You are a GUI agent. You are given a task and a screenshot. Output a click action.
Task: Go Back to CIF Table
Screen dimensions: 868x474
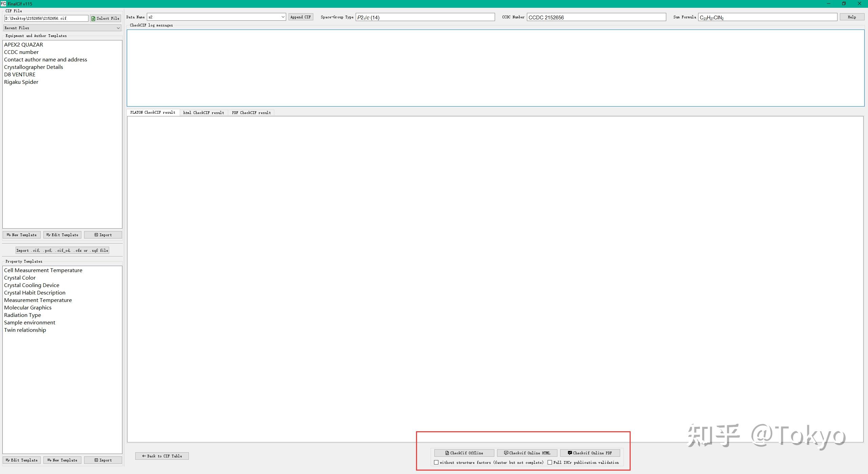(162, 456)
